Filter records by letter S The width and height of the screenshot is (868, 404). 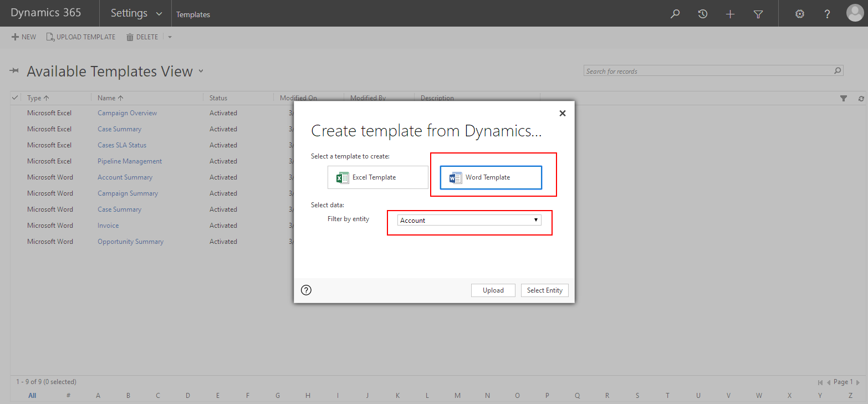tap(637, 396)
